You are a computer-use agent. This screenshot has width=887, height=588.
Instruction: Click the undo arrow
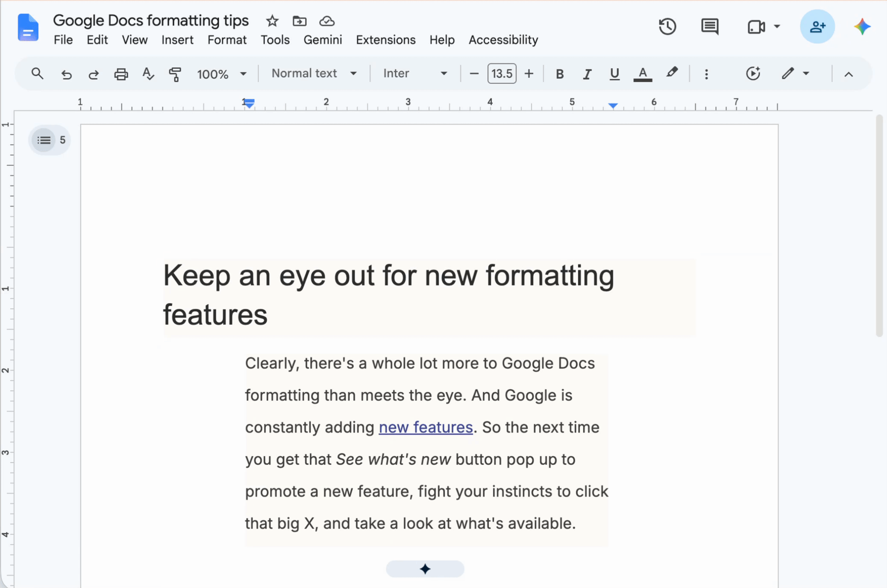coord(66,74)
